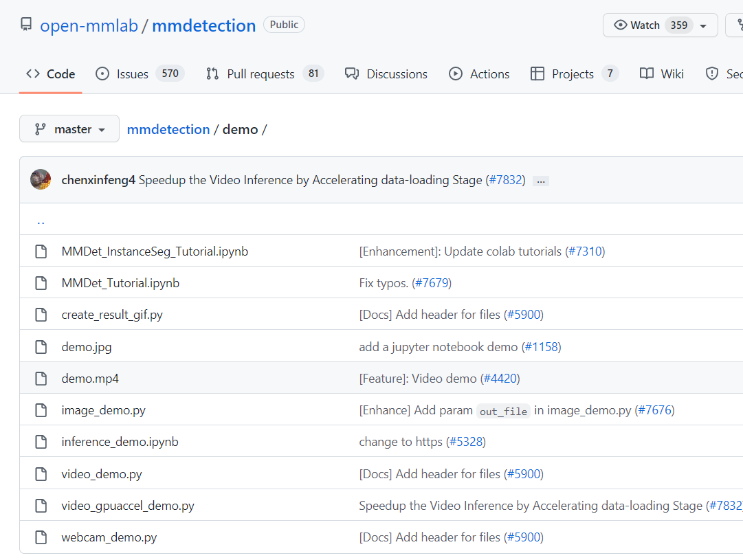Open pull request #7310 link
Image resolution: width=743 pixels, height=560 pixels.
click(x=585, y=251)
